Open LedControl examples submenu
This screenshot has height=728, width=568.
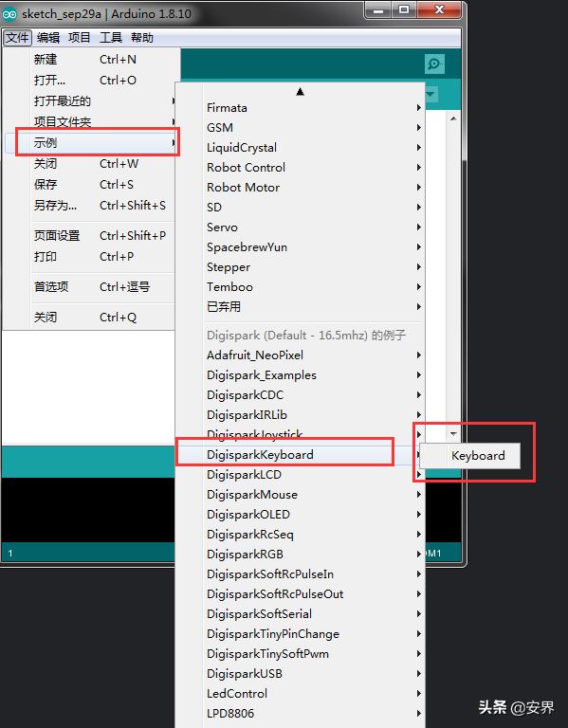tap(300, 694)
